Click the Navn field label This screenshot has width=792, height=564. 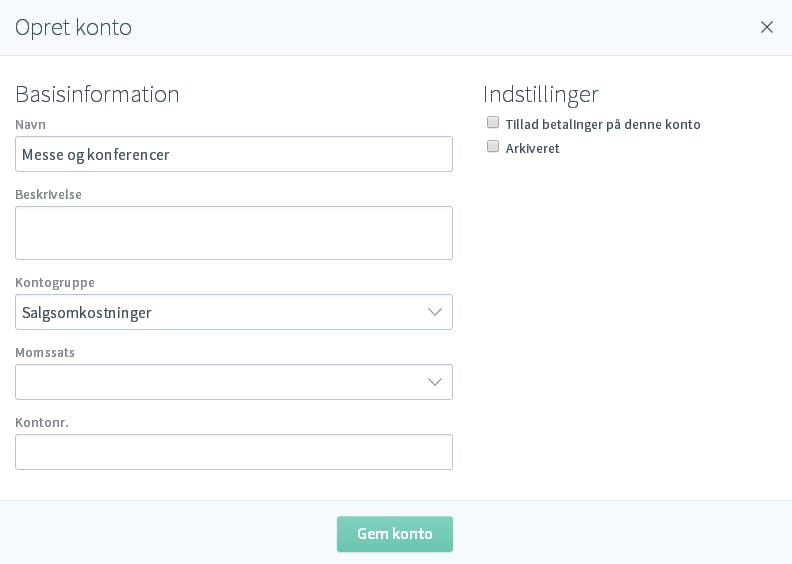pyautogui.click(x=30, y=125)
